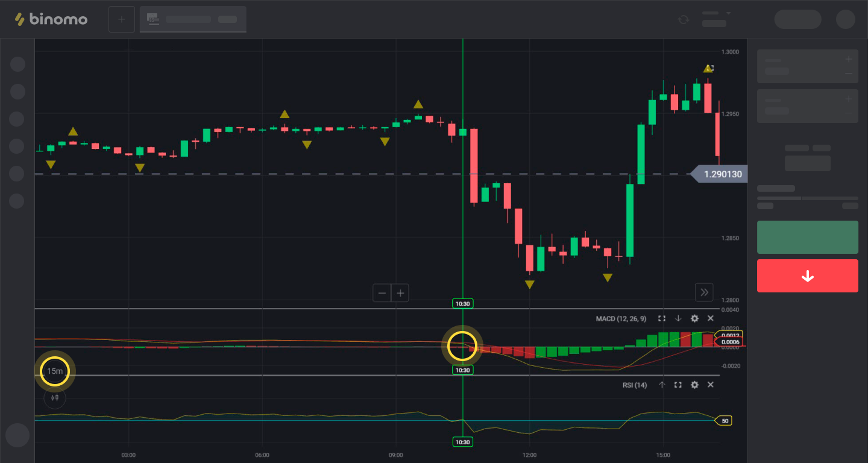Expand the account type dropdown arrow

pyautogui.click(x=728, y=13)
